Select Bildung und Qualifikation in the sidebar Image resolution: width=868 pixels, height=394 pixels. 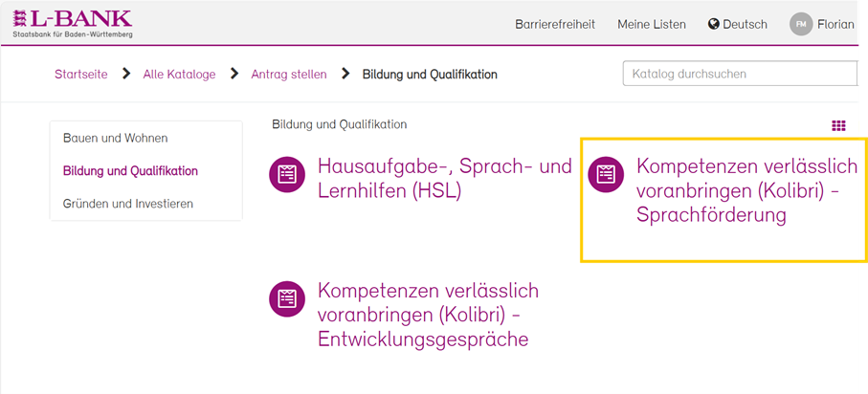[x=130, y=171]
